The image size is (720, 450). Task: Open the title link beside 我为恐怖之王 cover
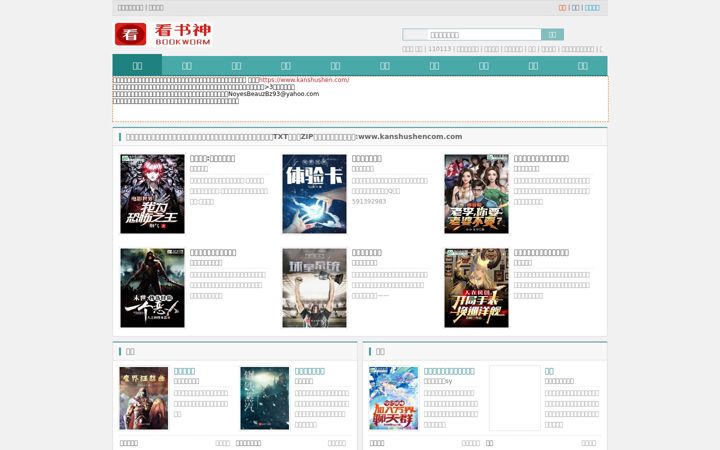[213, 158]
